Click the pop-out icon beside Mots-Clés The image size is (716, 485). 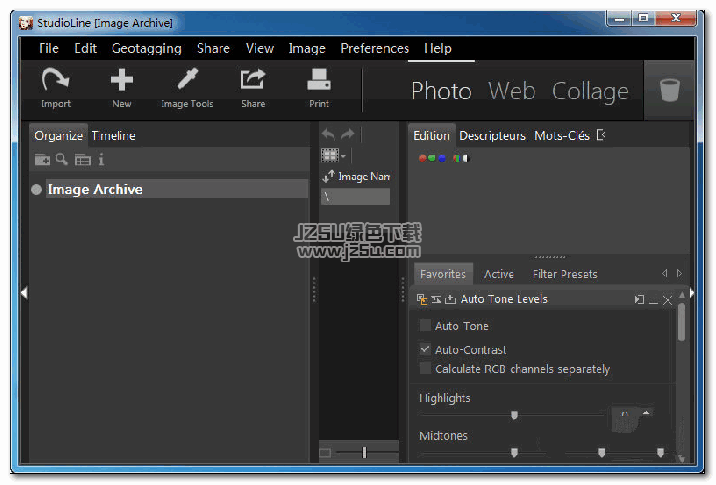click(x=601, y=135)
